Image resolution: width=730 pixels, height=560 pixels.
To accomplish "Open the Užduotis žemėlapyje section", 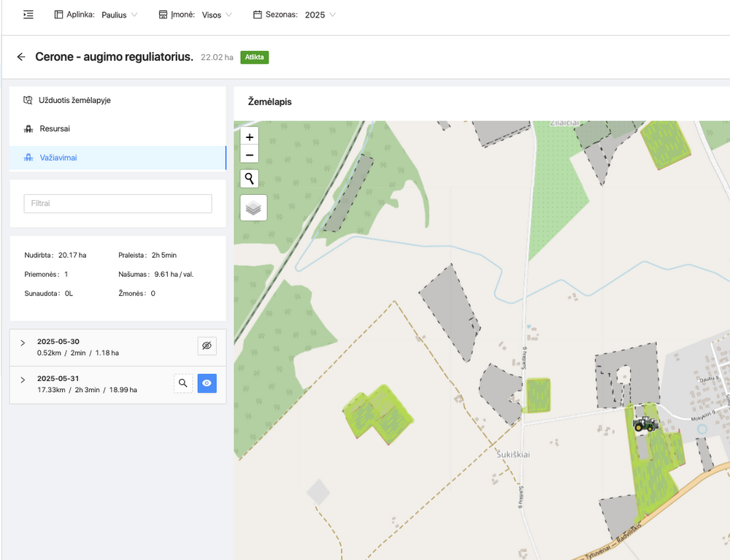I will [118, 100].
